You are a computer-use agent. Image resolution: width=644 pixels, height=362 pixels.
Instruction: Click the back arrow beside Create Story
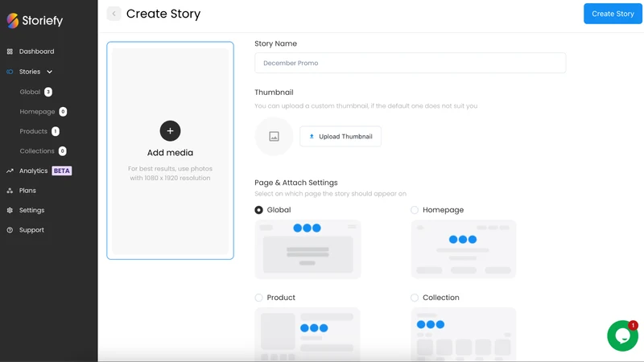[114, 14]
